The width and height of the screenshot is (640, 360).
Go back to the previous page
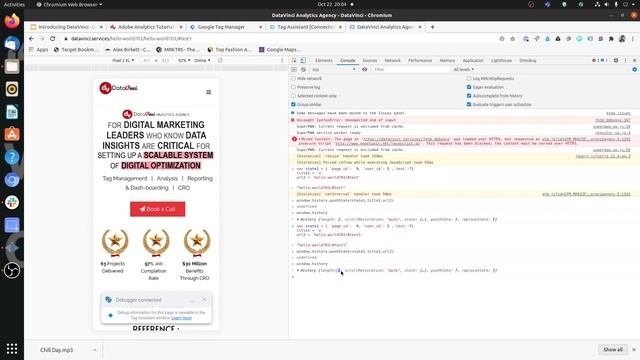(x=31, y=38)
